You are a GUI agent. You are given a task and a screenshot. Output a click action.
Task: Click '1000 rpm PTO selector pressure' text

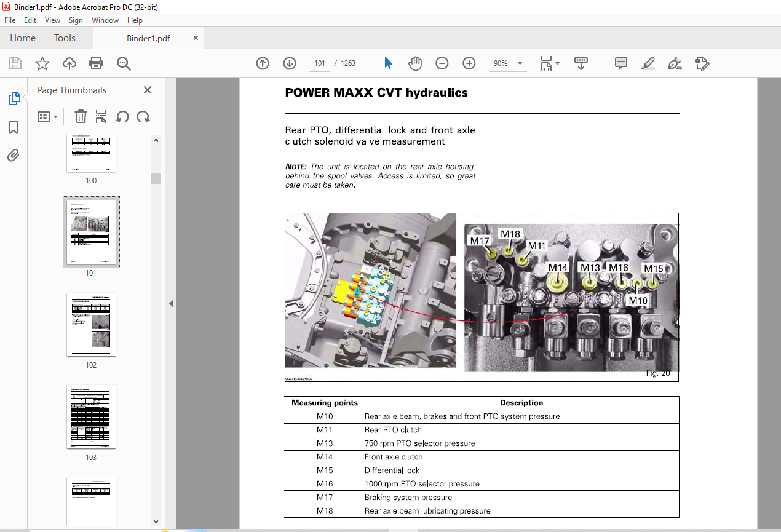422,484
